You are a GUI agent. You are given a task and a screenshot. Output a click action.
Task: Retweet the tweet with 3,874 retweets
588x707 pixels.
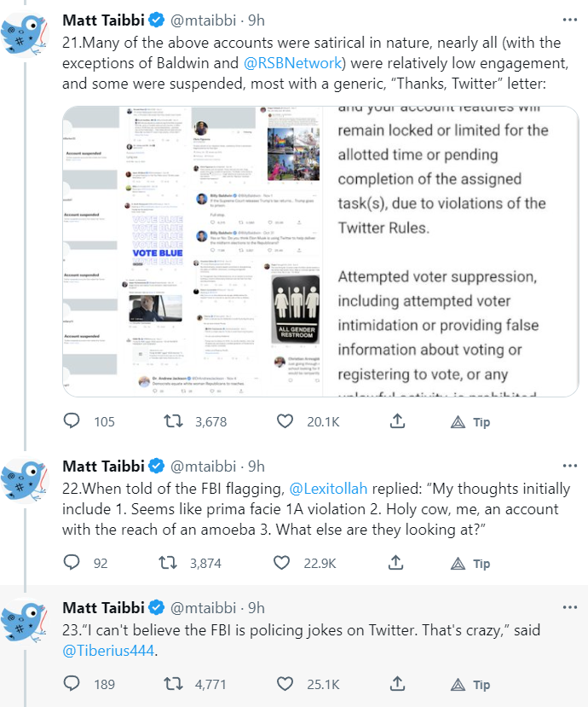[x=171, y=563]
